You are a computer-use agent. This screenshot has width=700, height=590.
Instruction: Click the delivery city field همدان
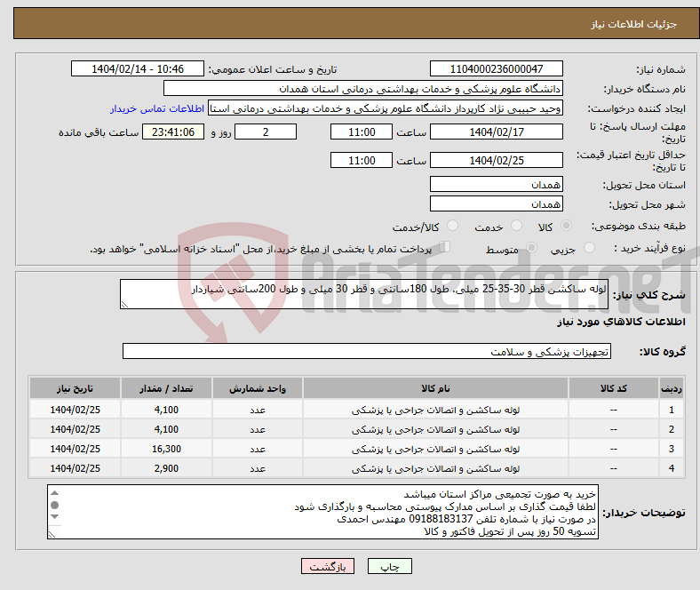tap(496, 203)
